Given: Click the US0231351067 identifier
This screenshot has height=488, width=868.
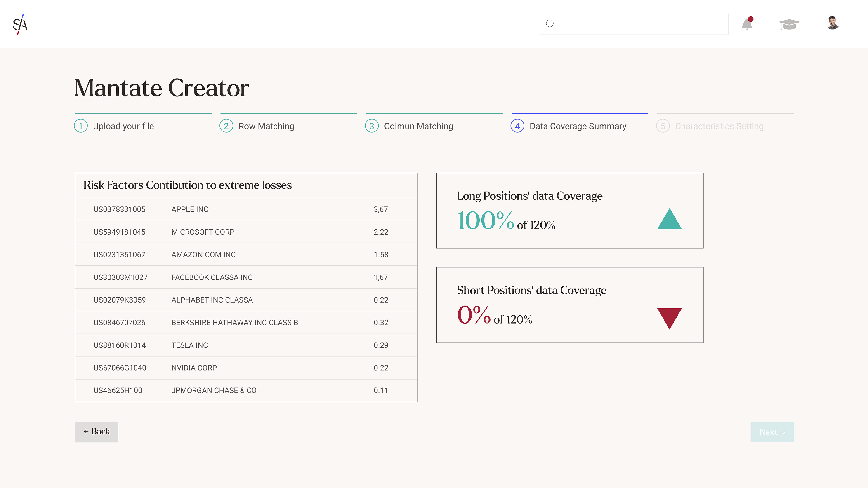Looking at the screenshot, I should 120,254.
